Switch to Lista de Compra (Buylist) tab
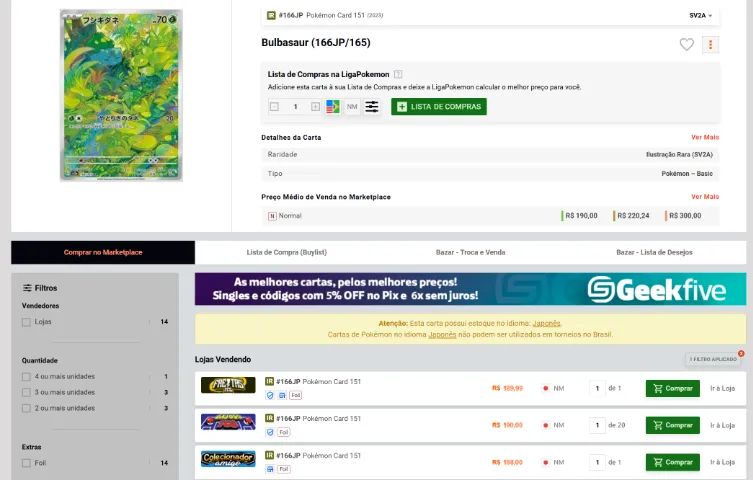This screenshot has width=753, height=480. pos(287,252)
